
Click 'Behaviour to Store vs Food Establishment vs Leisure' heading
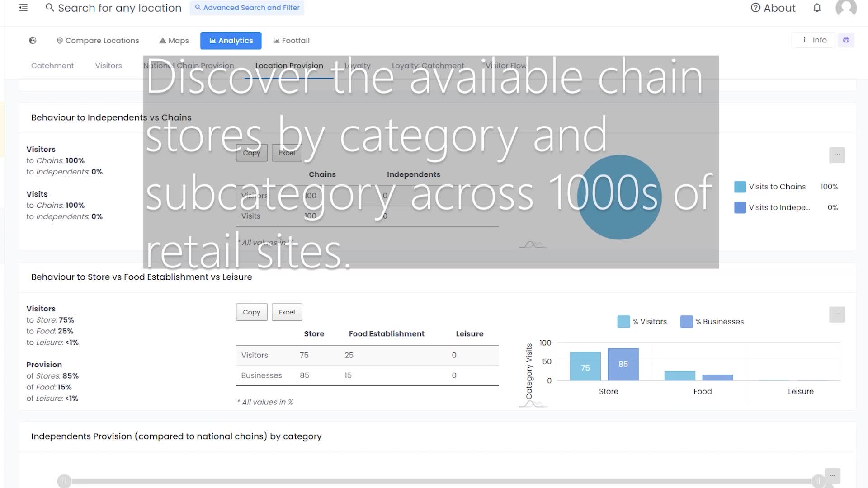(x=142, y=277)
